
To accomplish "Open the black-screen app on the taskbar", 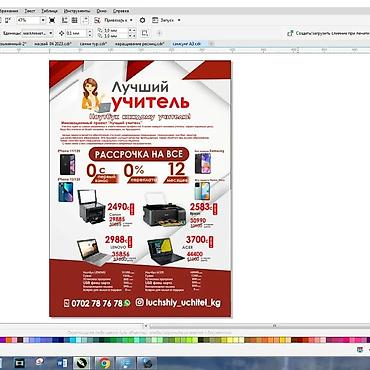I will [x=20, y=363].
